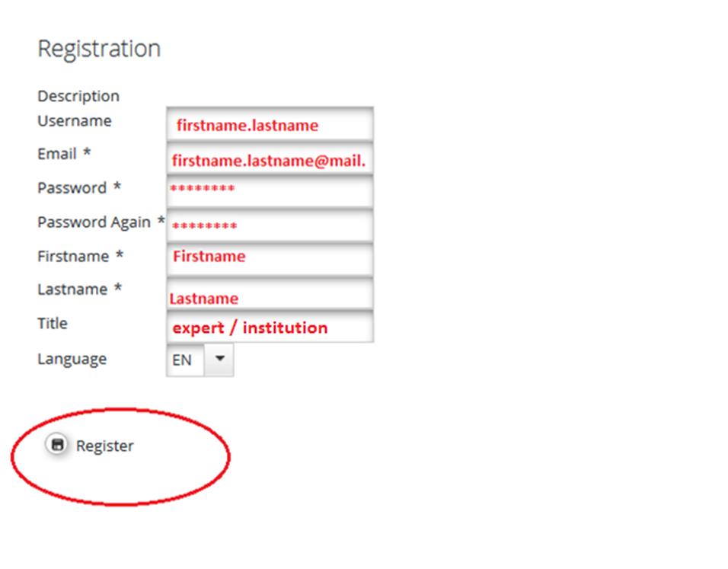
Task: Click the Register button label
Action: click(x=105, y=446)
